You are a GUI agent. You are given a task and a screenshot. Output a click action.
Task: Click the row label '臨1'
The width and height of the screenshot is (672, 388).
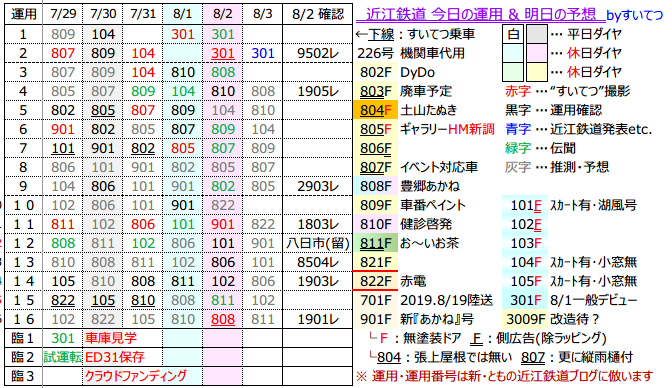pyautogui.click(x=23, y=338)
